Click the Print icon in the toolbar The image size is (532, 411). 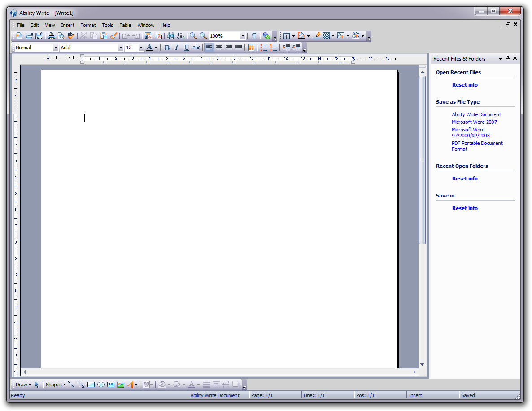coord(52,36)
